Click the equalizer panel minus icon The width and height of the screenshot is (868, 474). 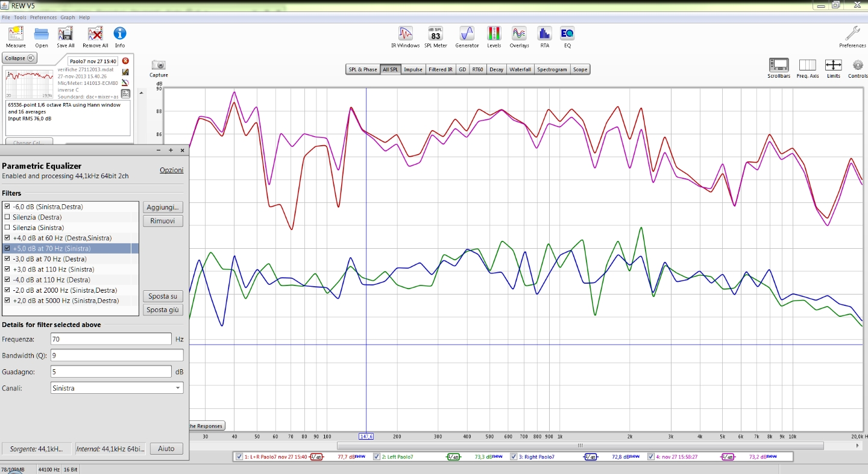coord(159,151)
